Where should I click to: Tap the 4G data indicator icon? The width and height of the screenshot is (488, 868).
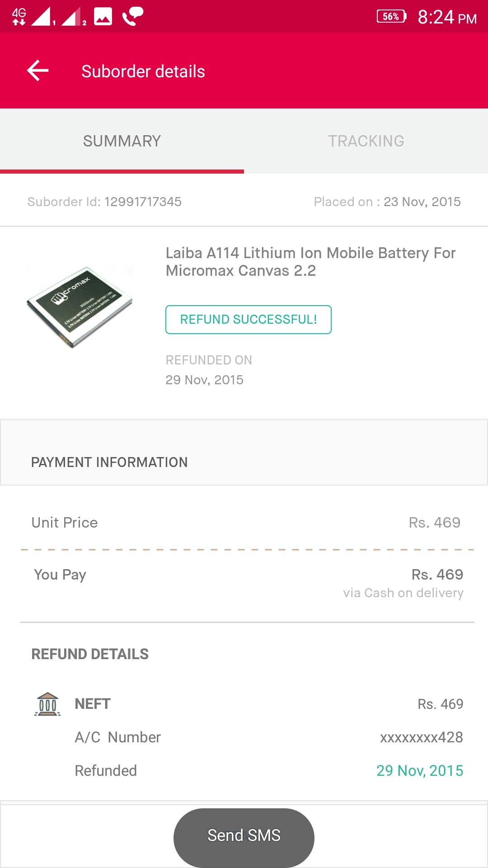tap(19, 17)
